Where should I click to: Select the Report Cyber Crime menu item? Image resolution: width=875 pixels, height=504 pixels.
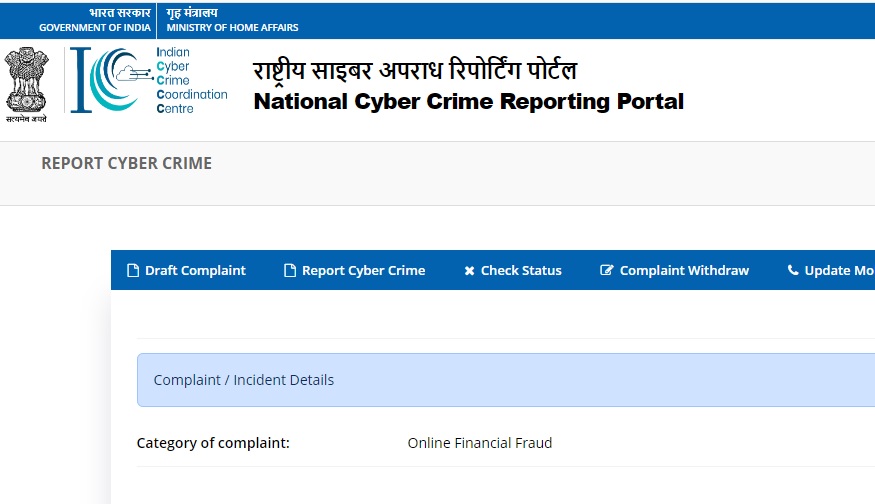363,271
